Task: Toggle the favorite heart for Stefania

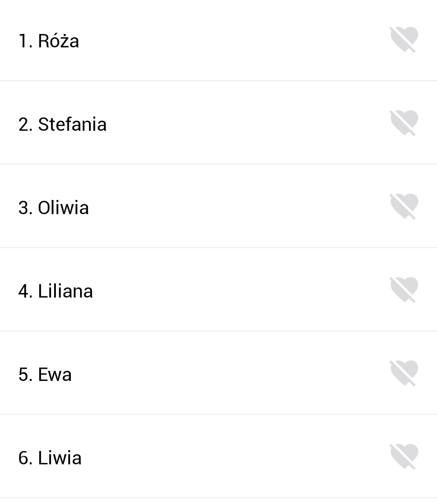Action: point(404,123)
